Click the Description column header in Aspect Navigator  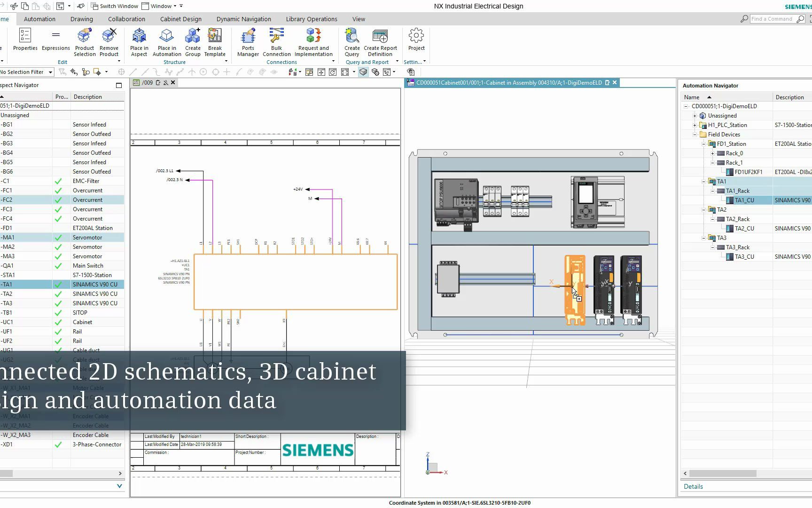[97, 97]
